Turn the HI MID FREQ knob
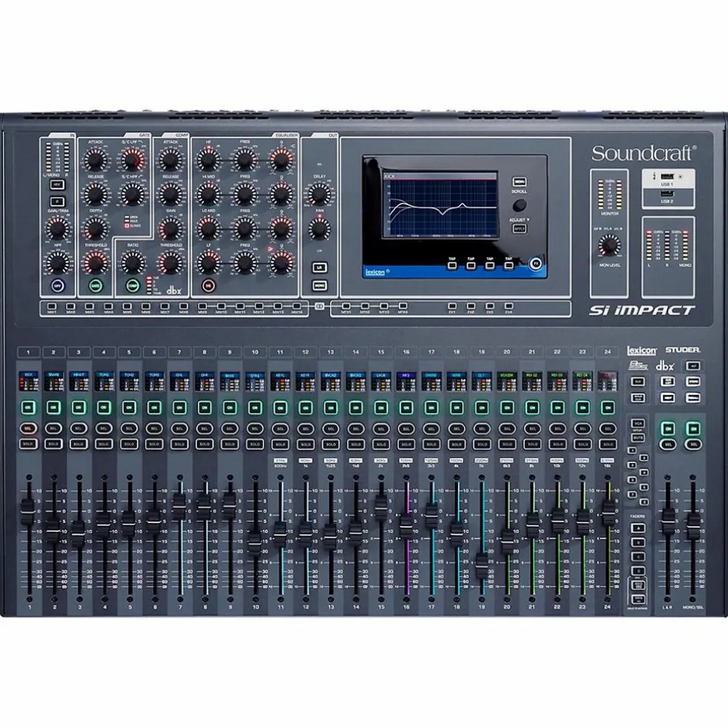Screen dimensions: 728x728 (x=245, y=194)
